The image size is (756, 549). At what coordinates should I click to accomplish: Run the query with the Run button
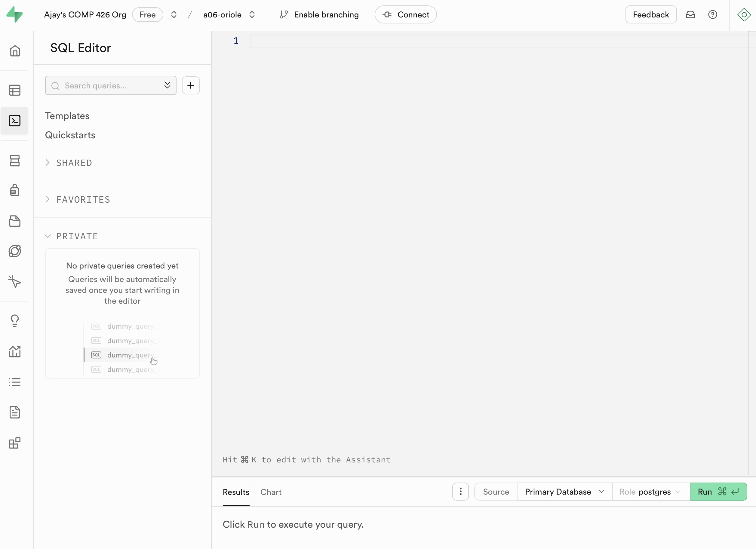click(x=719, y=491)
